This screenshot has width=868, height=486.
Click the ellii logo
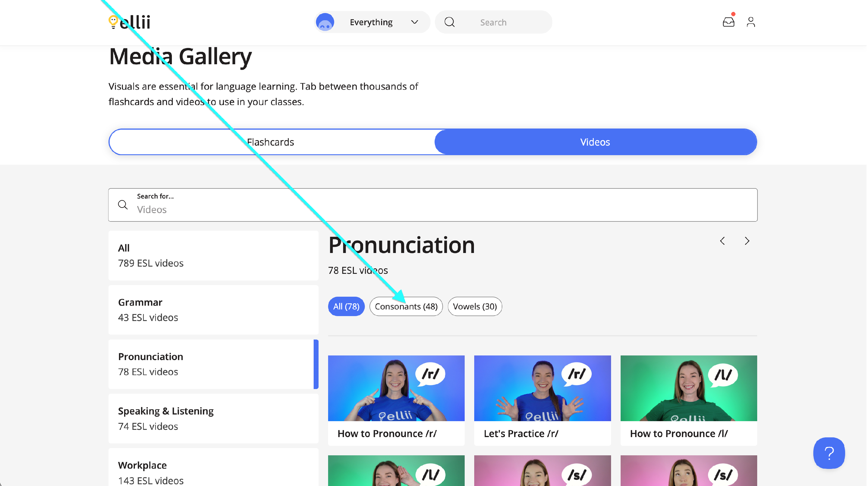click(129, 22)
